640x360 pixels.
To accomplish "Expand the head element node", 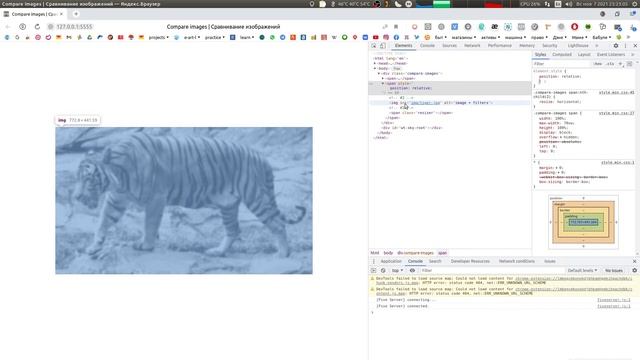I will [375, 63].
